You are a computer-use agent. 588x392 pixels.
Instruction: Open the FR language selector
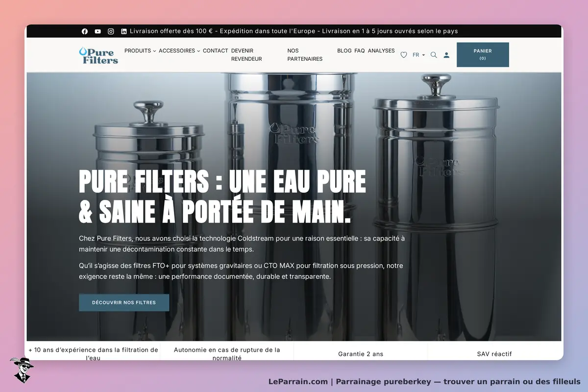tap(418, 55)
